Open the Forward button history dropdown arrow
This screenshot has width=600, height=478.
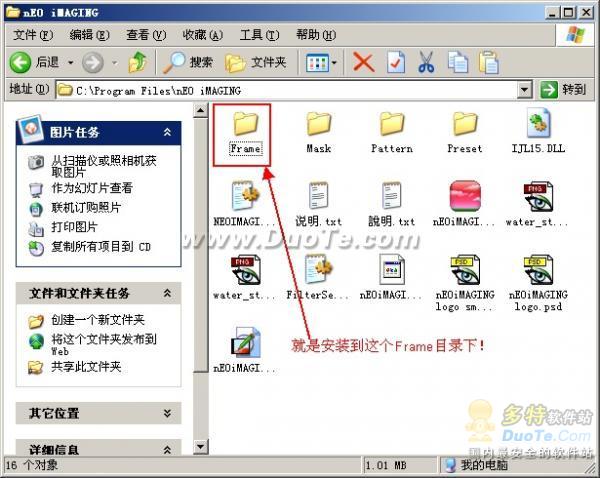tap(114, 62)
